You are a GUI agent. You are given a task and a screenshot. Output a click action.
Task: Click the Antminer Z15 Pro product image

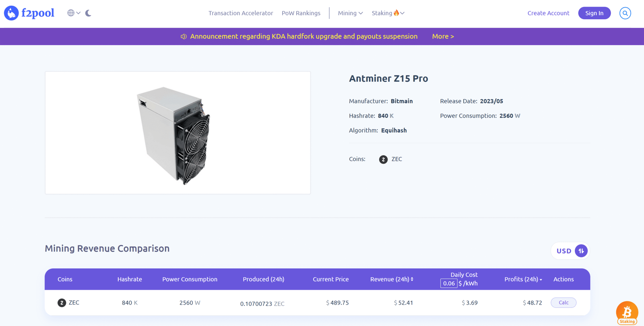178,133
